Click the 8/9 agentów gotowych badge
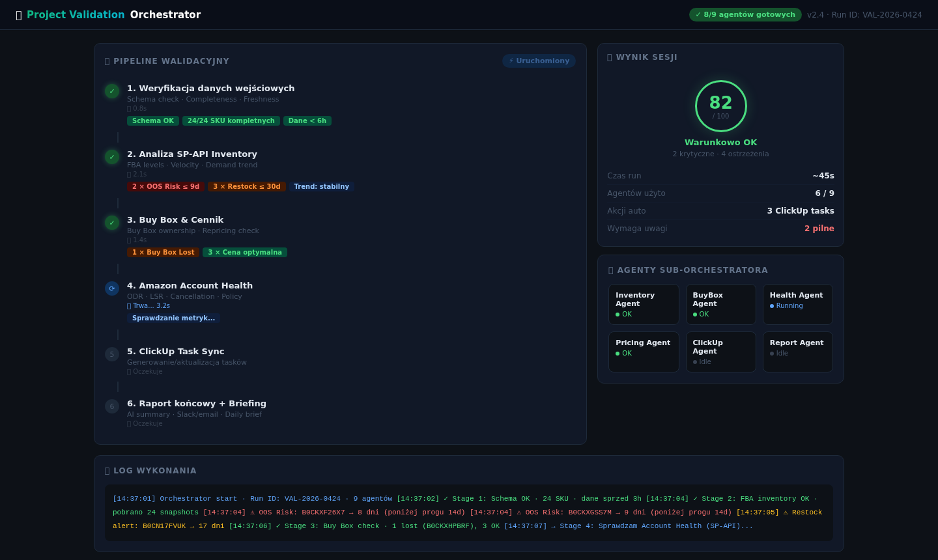Screen dimensions: 938x560 point(745,14)
